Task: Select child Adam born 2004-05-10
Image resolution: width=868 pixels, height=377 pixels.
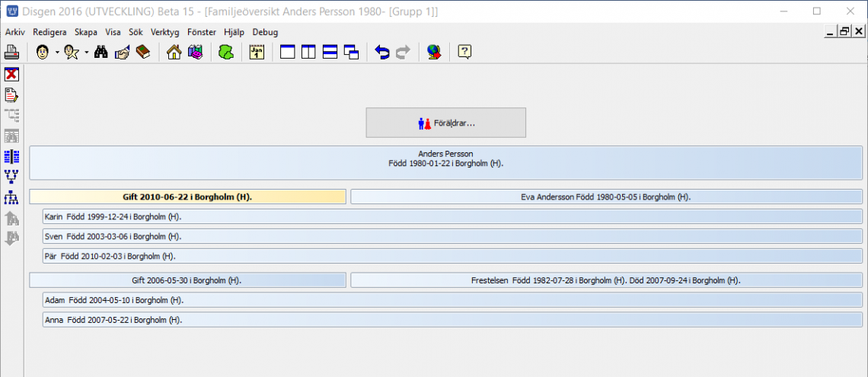Action: click(x=452, y=300)
